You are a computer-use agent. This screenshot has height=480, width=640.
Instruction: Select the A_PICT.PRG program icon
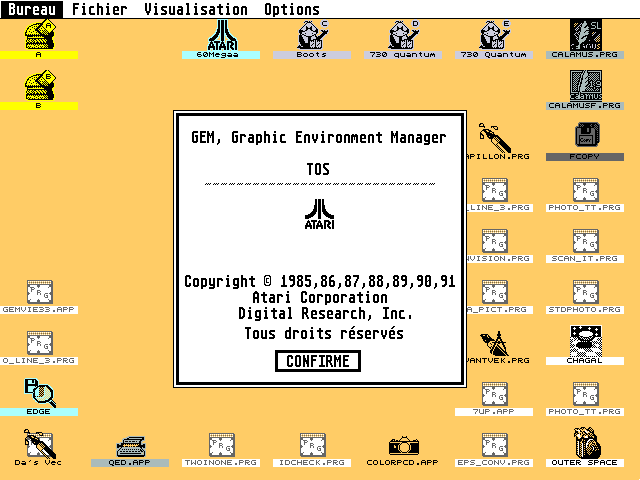click(x=495, y=292)
